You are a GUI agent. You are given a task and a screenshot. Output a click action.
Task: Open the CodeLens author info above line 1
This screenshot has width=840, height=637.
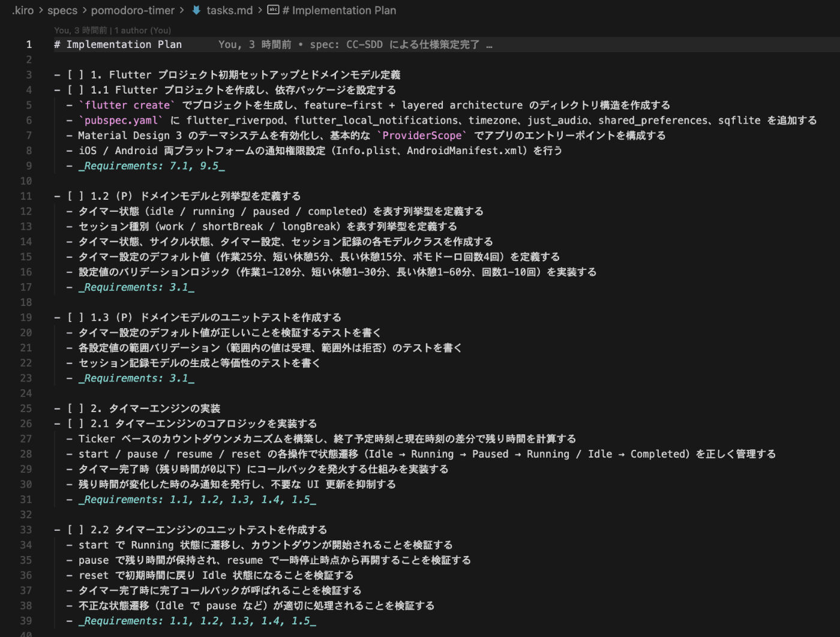[112, 30]
